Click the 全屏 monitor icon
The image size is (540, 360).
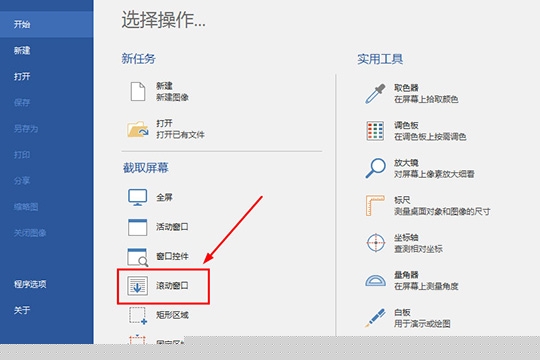[138, 197]
